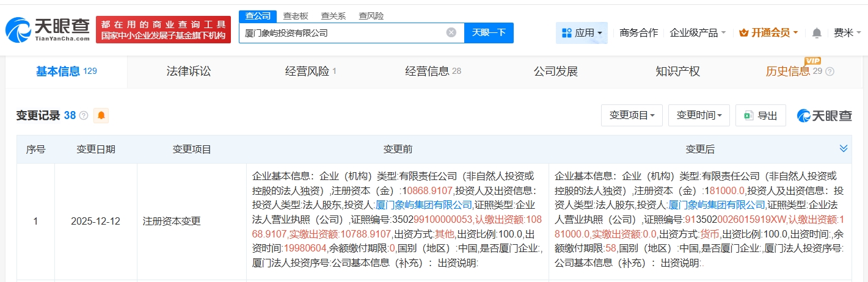Image resolution: width=868 pixels, height=282 pixels.
Task: Click the Tianyancha logo at top left
Action: 48,29
